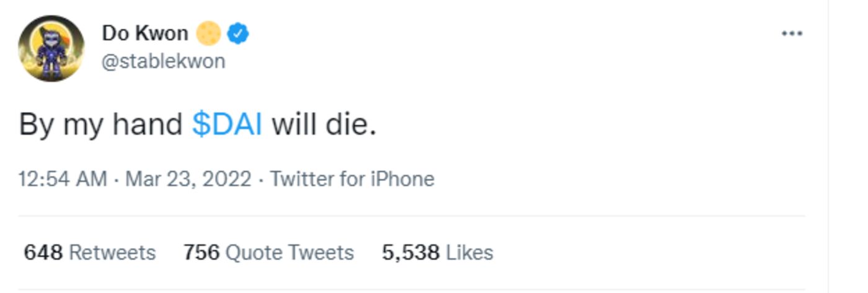Click the "By my hand" tweet text

pos(100,125)
